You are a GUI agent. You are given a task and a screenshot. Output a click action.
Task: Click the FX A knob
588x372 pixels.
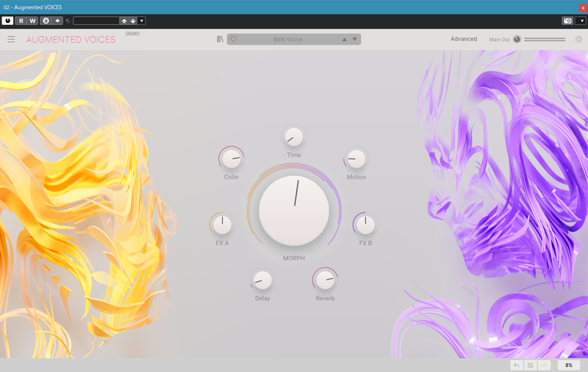pos(222,225)
